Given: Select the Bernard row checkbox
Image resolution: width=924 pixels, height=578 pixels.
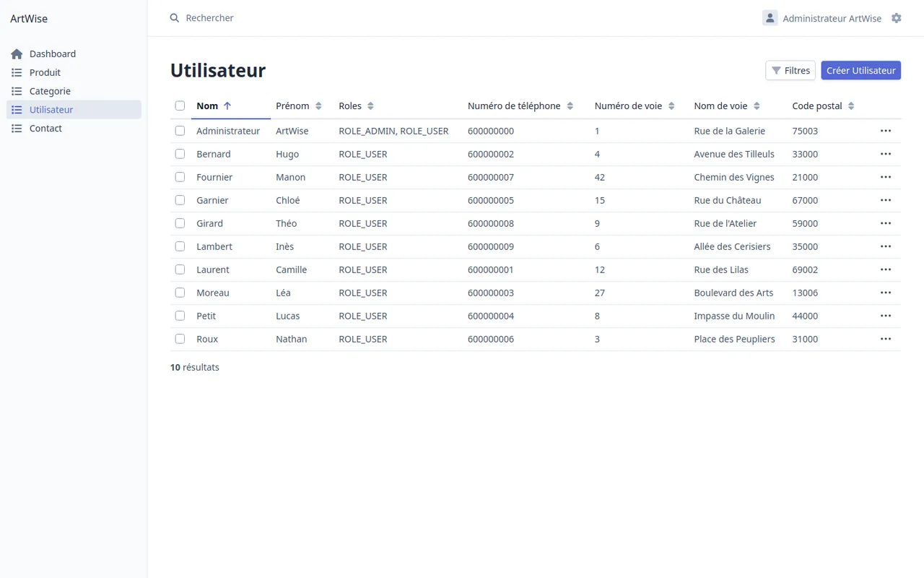Looking at the screenshot, I should 180,155.
